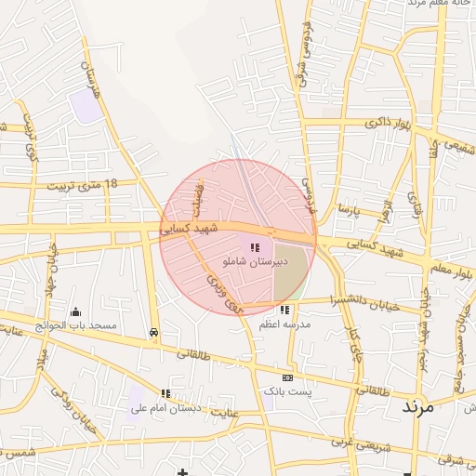Screen dimensions: 476x476
Task: Click the مرند city name label
Action: (x=417, y=406)
